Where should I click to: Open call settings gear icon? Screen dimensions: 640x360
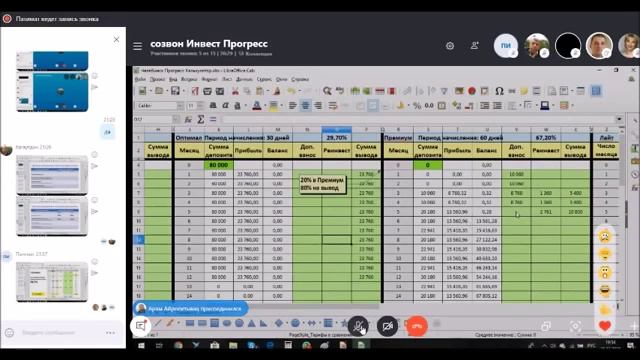click(450, 46)
